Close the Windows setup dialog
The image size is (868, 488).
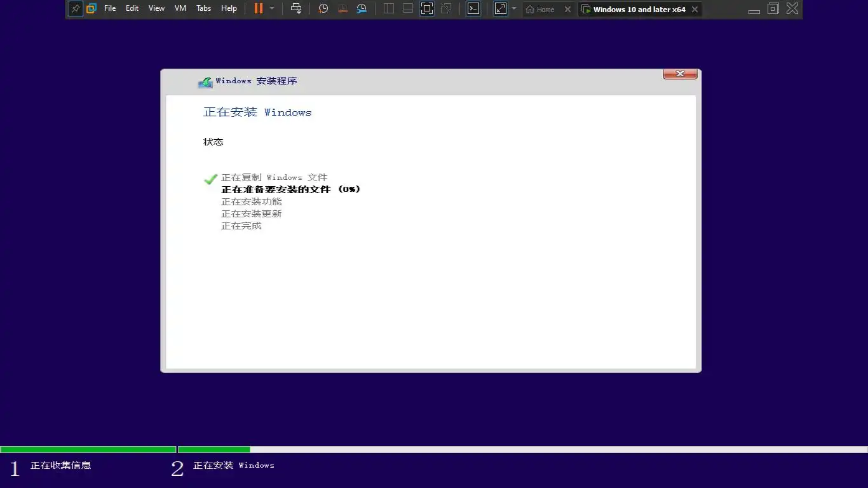click(x=680, y=74)
